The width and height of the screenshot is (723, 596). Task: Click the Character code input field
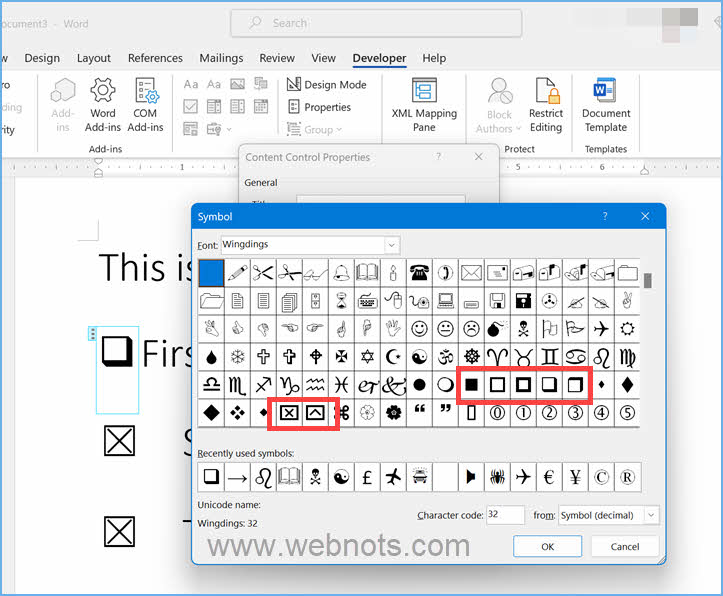click(x=505, y=515)
